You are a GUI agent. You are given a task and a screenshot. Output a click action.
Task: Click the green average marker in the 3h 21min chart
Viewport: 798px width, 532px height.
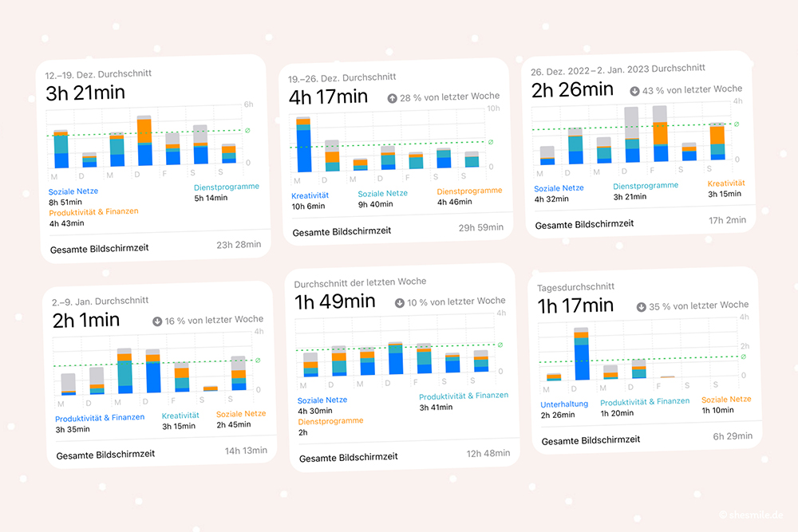point(248,131)
